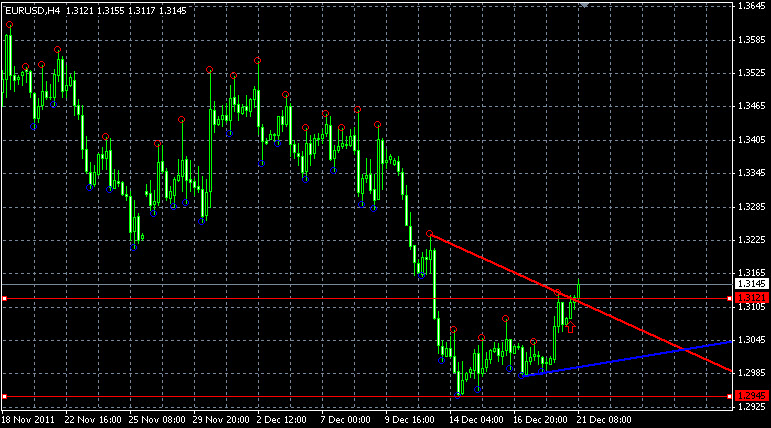Click the chart shift triangle marker
771x428 pixels.
click(x=584, y=5)
